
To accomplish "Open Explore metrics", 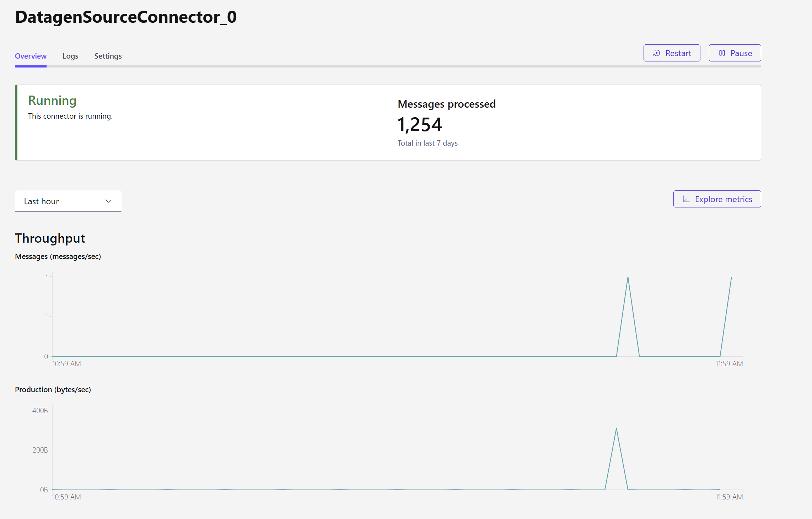I will [x=717, y=199].
